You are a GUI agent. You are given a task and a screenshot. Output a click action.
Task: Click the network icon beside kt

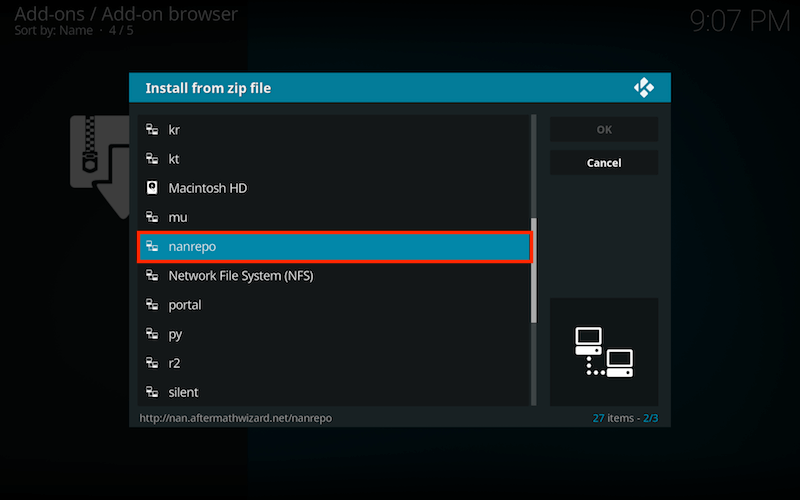pyautogui.click(x=152, y=159)
